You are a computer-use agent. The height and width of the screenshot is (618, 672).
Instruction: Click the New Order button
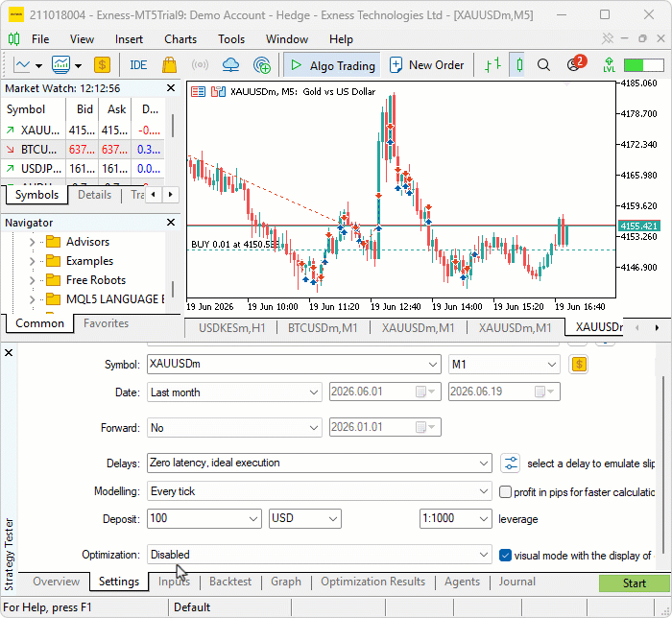click(x=427, y=65)
